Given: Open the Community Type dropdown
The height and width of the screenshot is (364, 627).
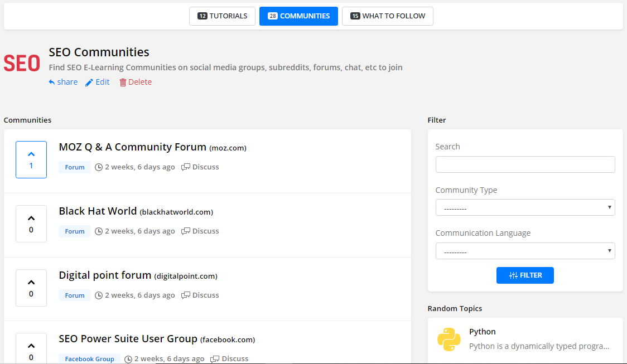Looking at the screenshot, I should tap(525, 207).
